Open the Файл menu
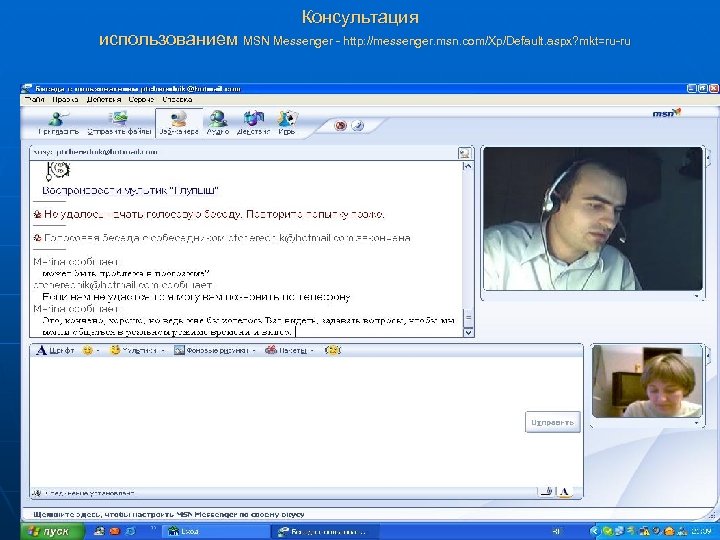The height and width of the screenshot is (540, 720). pos(34,100)
